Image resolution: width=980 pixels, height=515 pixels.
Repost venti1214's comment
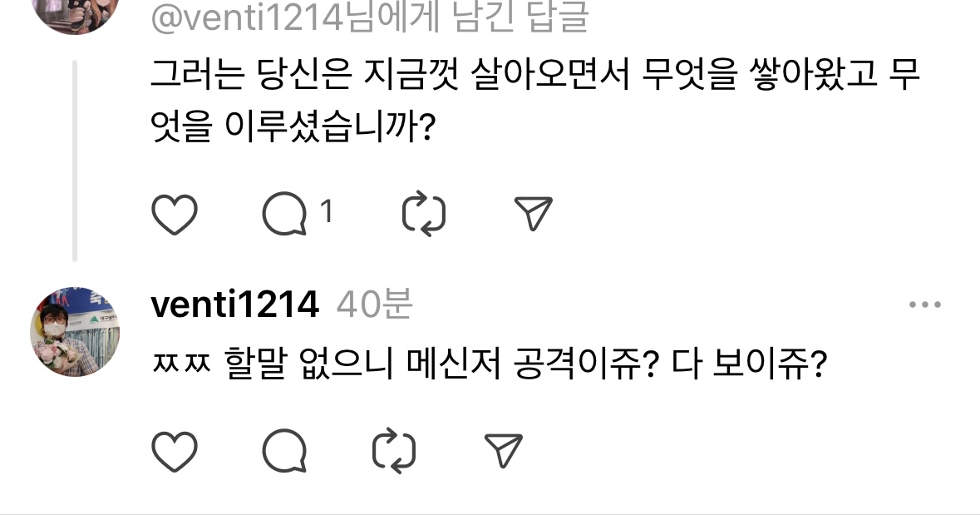pos(394,453)
